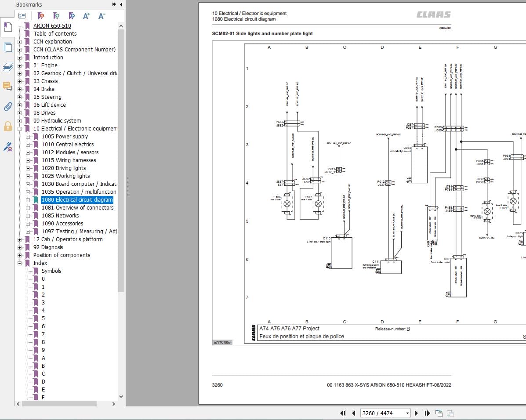The width and height of the screenshot is (526, 420).
Task: Click previous view icon in status bar
Action: coord(439,413)
